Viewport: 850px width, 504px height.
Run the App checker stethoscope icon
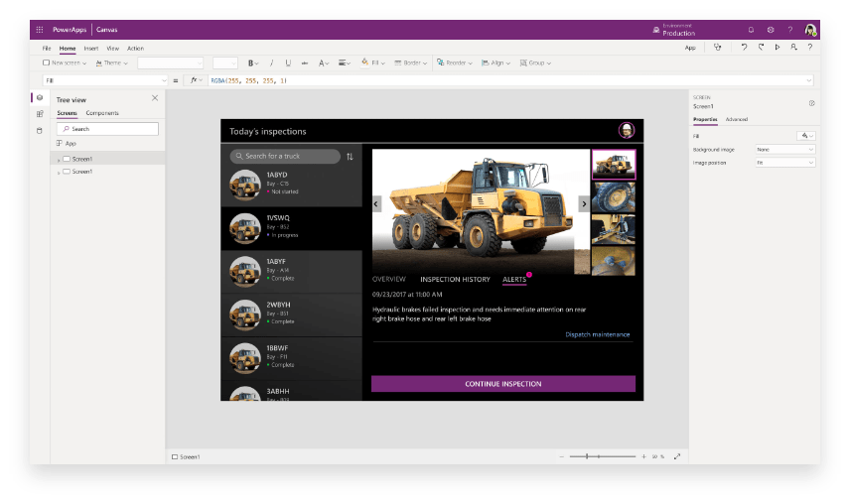(x=717, y=48)
